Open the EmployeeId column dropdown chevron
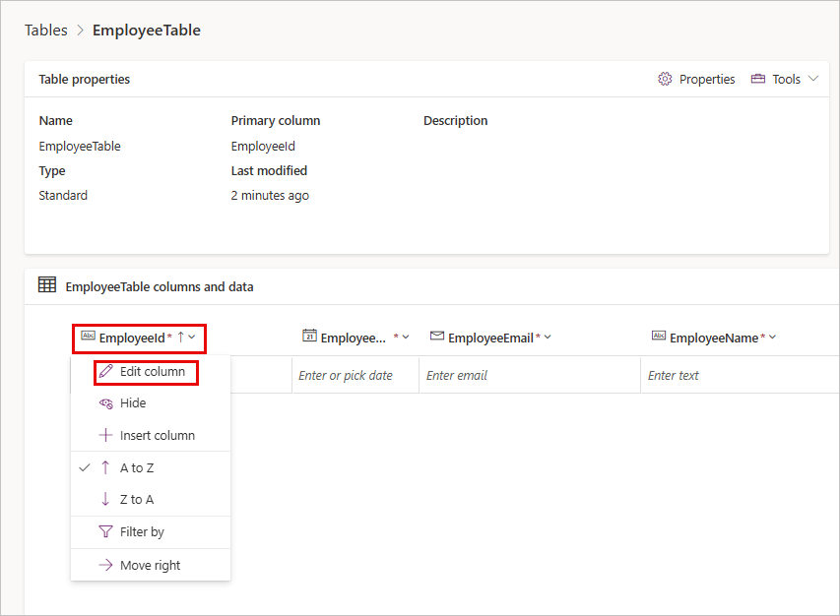 pyautogui.click(x=192, y=338)
